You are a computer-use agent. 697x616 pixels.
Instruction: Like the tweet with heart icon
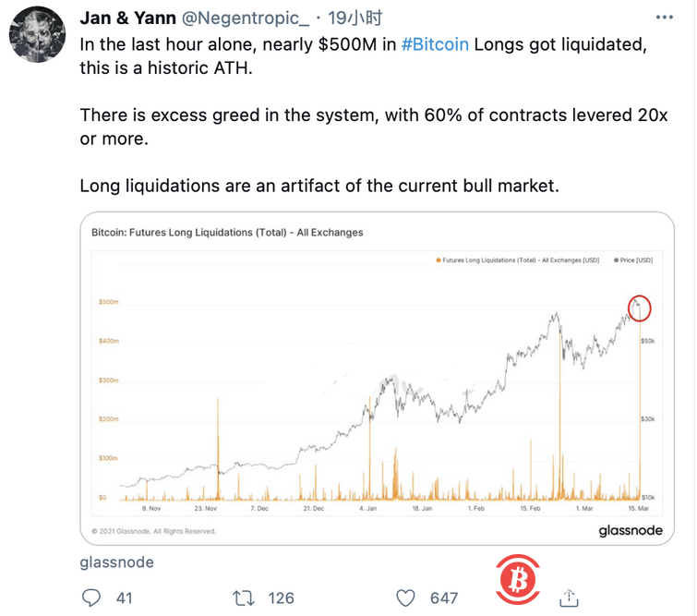[x=405, y=598]
